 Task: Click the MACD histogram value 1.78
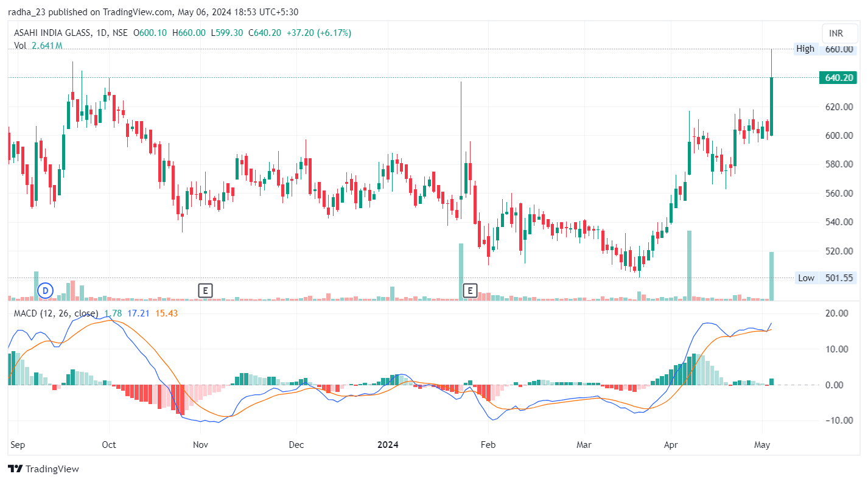[x=113, y=313]
